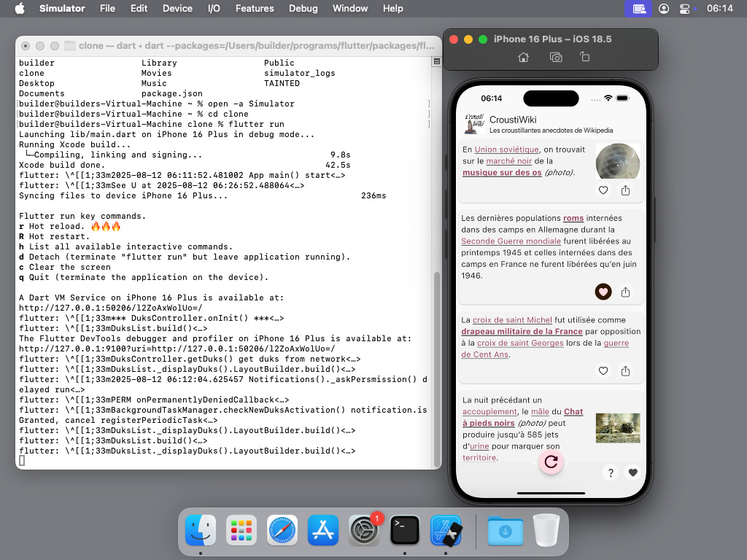Take a screenshot using the Simulator camera icon
This screenshot has height=560, width=747.
[x=556, y=57]
